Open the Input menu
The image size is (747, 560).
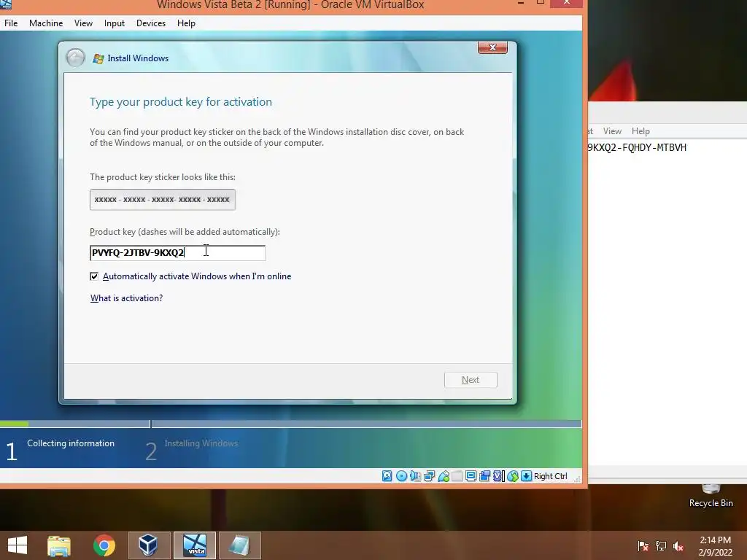pyautogui.click(x=115, y=23)
